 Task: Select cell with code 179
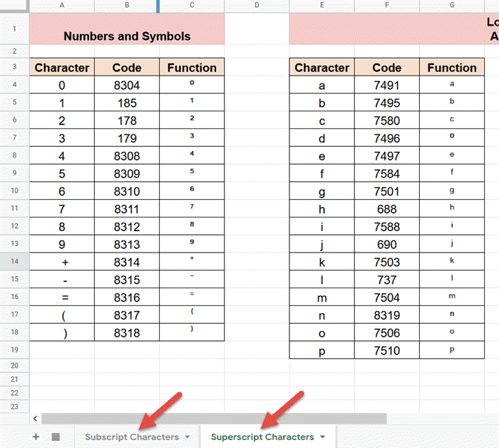tap(127, 138)
